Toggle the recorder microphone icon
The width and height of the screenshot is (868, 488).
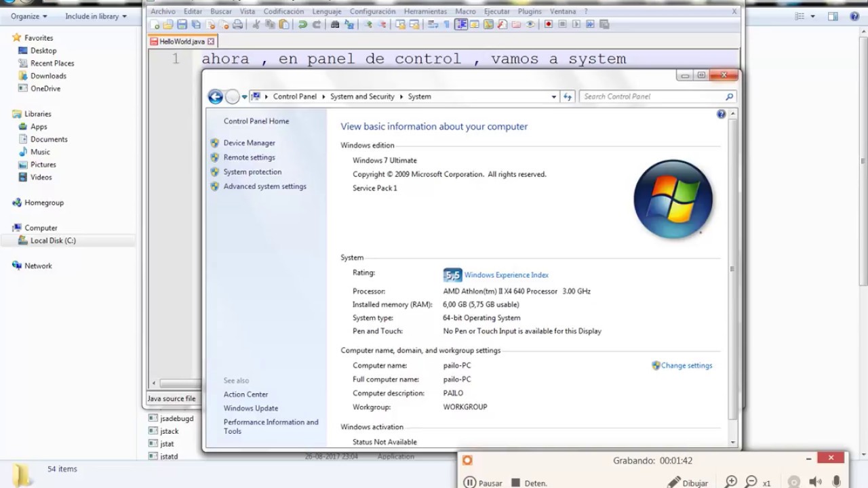tap(837, 482)
